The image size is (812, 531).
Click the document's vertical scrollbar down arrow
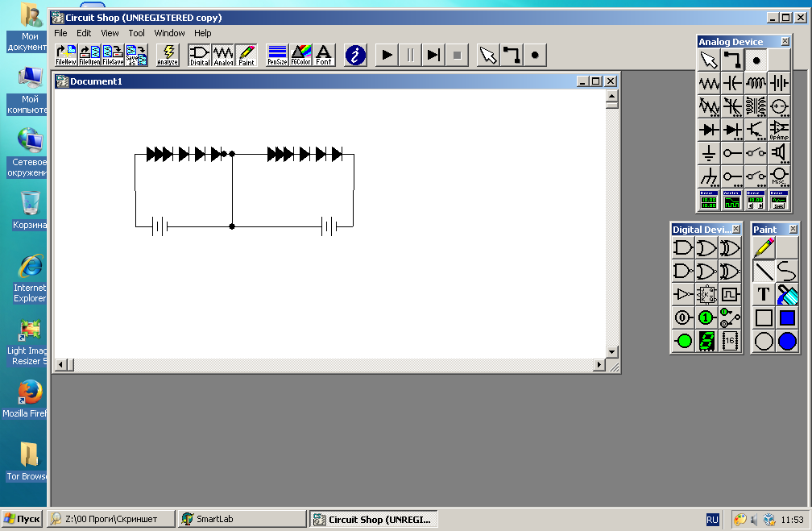611,352
